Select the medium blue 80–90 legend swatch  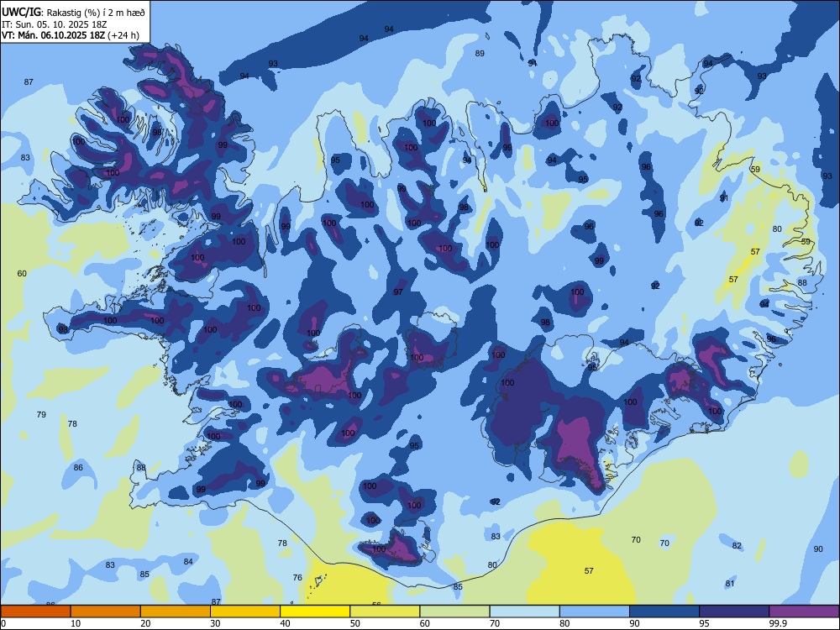point(594,612)
